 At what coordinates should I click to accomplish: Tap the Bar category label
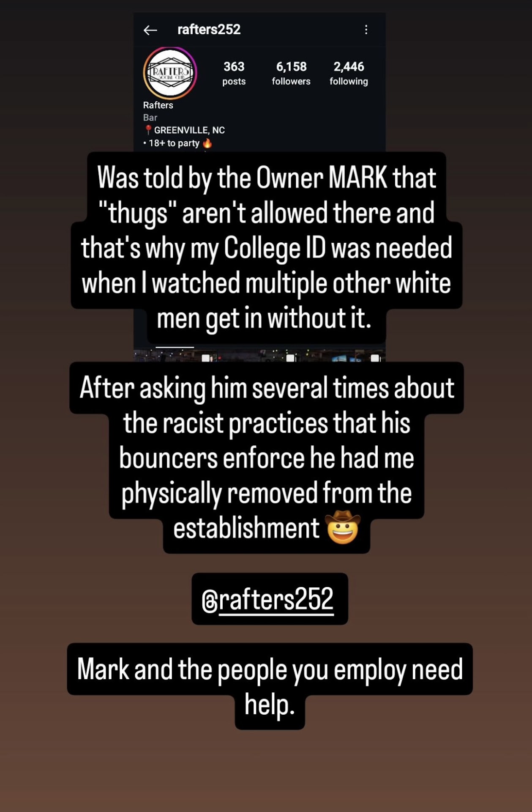click(x=150, y=118)
